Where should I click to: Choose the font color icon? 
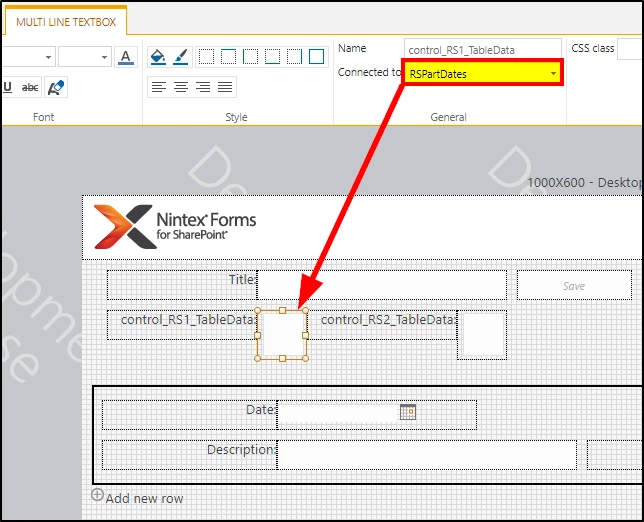pyautogui.click(x=126, y=57)
